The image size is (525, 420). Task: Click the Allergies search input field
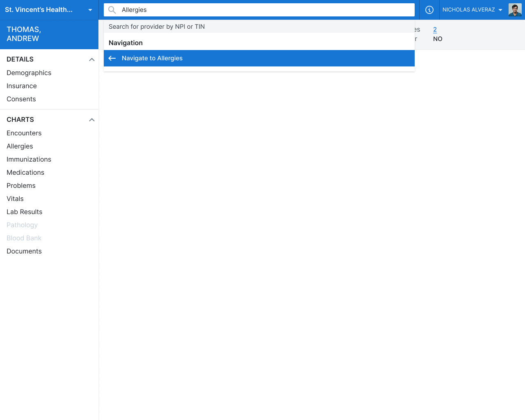tap(259, 10)
